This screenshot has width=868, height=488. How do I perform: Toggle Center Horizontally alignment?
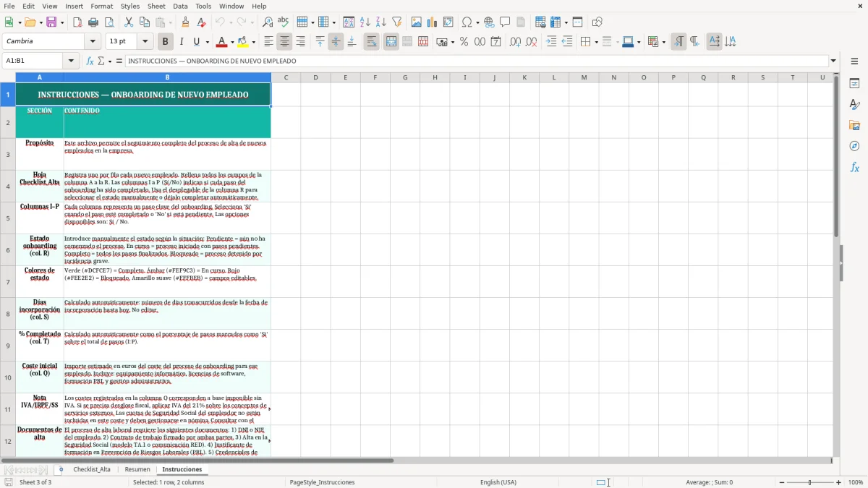pos(284,42)
